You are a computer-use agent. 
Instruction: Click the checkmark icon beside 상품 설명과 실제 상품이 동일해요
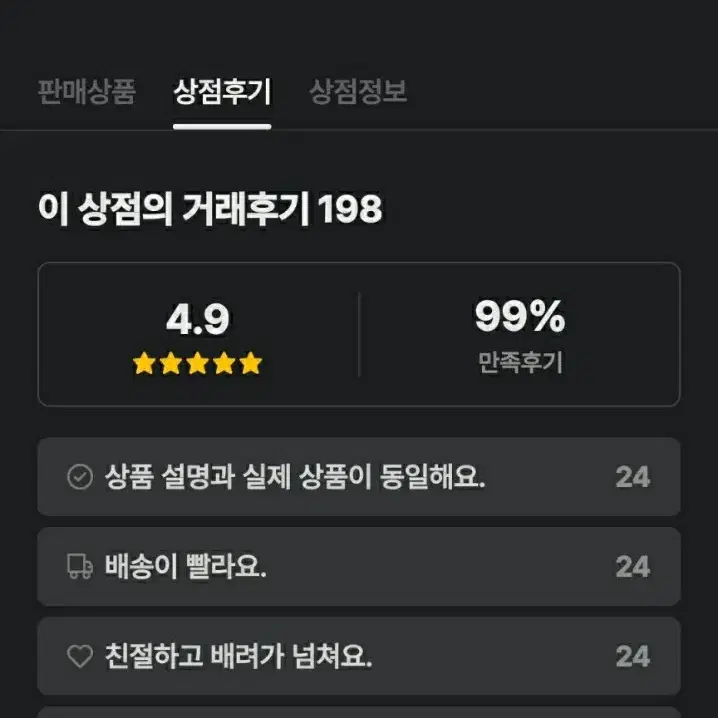[80, 477]
